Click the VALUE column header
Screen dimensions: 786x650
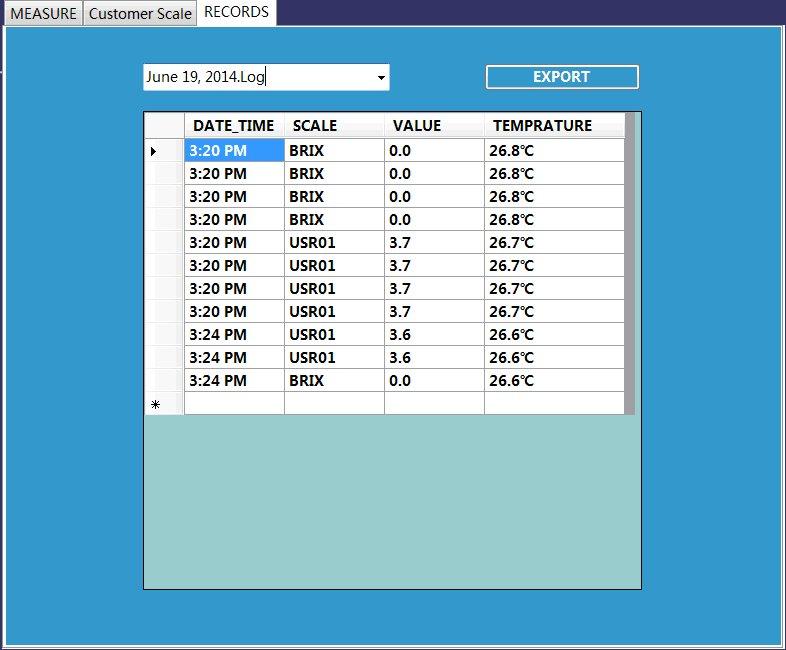[434, 126]
